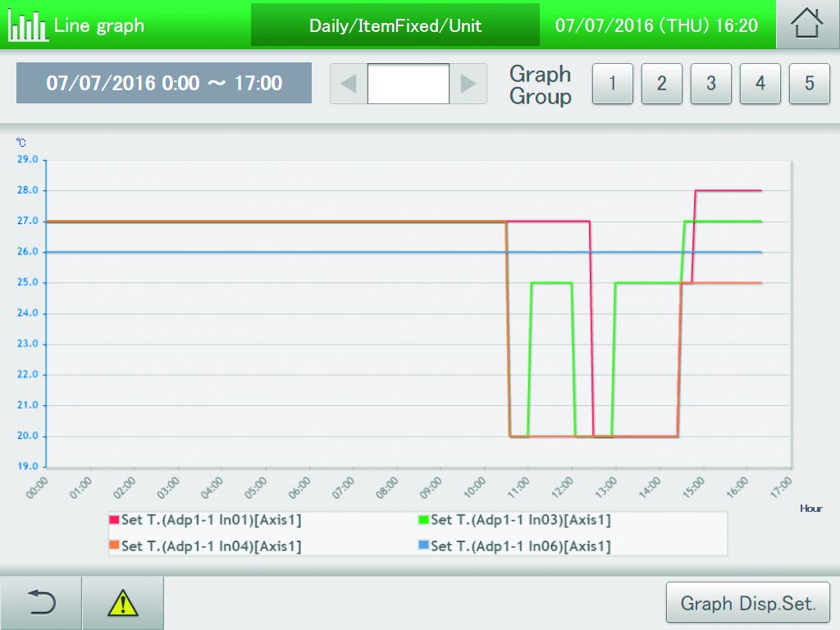Click the empty field between arrow buttons
The height and width of the screenshot is (630, 840).
[x=409, y=84]
